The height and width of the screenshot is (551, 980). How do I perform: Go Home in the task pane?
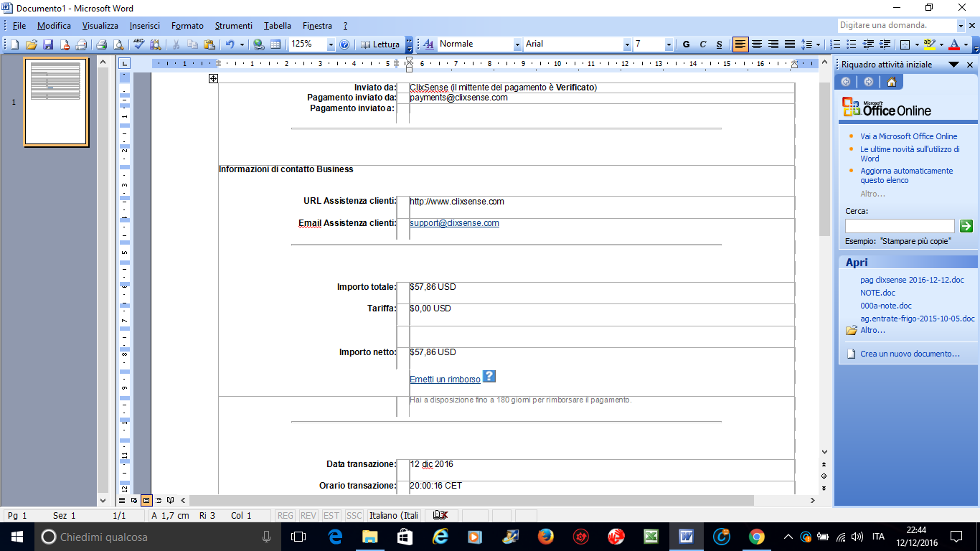[891, 82]
